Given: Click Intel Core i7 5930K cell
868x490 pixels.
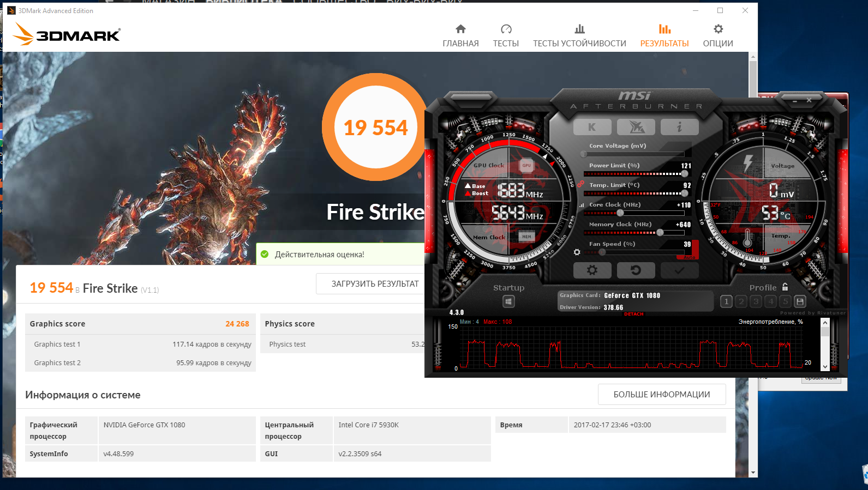Looking at the screenshot, I should click(x=412, y=431).
